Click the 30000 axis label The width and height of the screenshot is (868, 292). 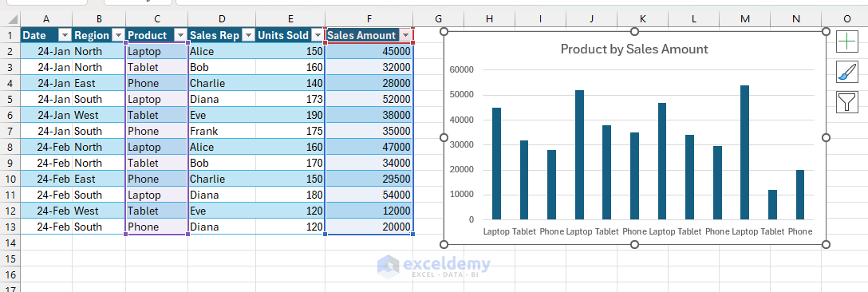point(463,144)
